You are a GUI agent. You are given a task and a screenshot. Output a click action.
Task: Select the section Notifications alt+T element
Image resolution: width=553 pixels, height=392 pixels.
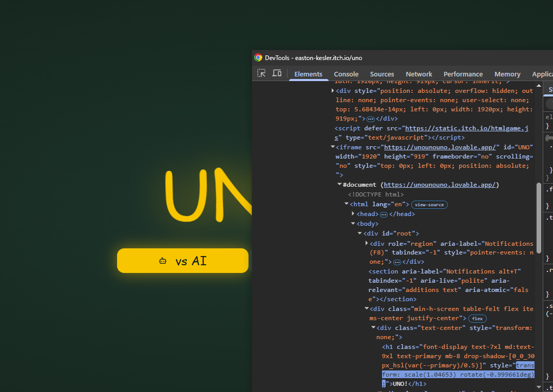pos(449,285)
